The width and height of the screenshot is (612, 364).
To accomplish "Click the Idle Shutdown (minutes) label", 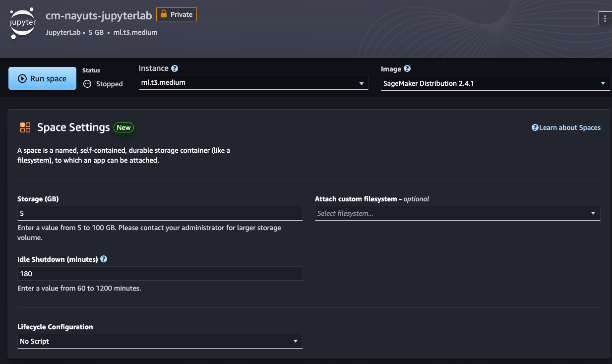I will (x=58, y=259).
